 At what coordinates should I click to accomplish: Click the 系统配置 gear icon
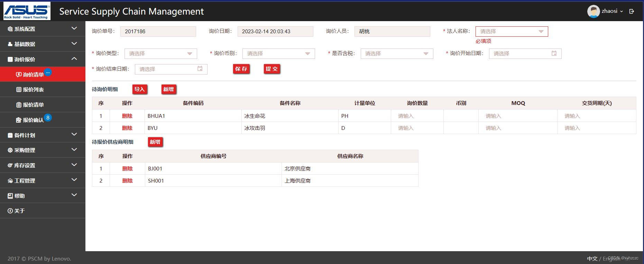10,29
